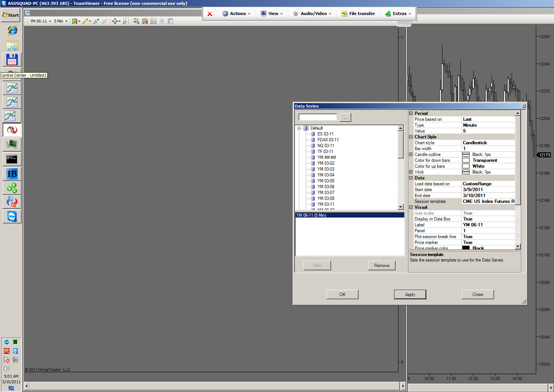
Task: Click the red Avira umbrella tray icon
Action: click(x=7, y=351)
